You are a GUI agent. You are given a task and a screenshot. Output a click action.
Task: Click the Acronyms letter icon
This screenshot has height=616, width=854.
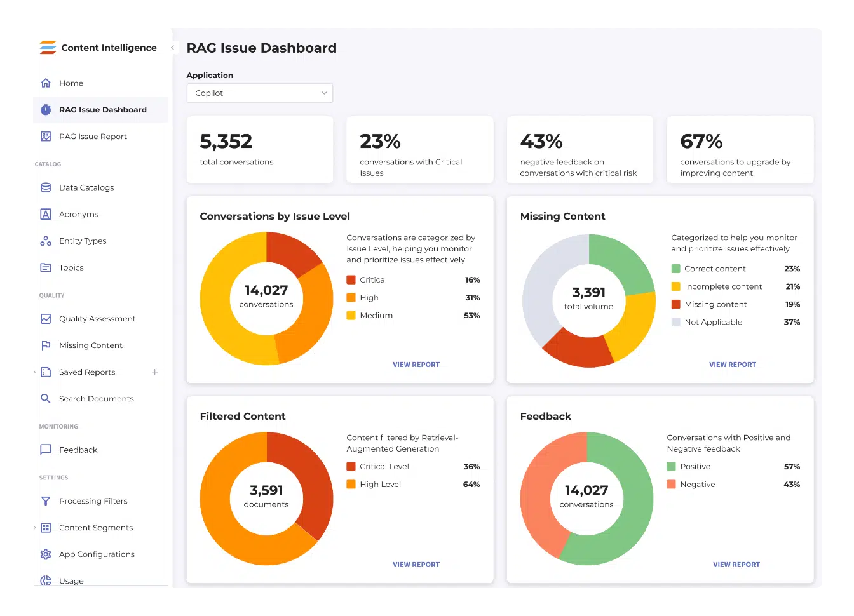pyautogui.click(x=46, y=214)
